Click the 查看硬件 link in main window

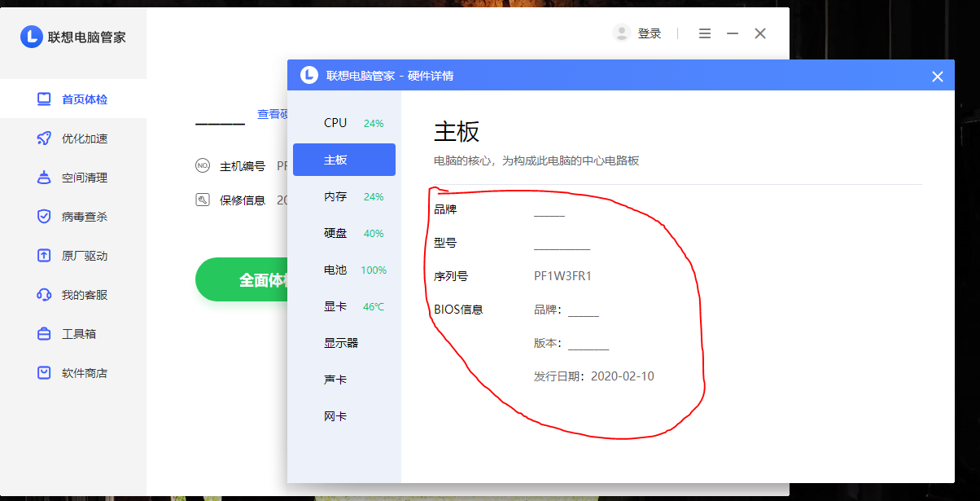(273, 115)
